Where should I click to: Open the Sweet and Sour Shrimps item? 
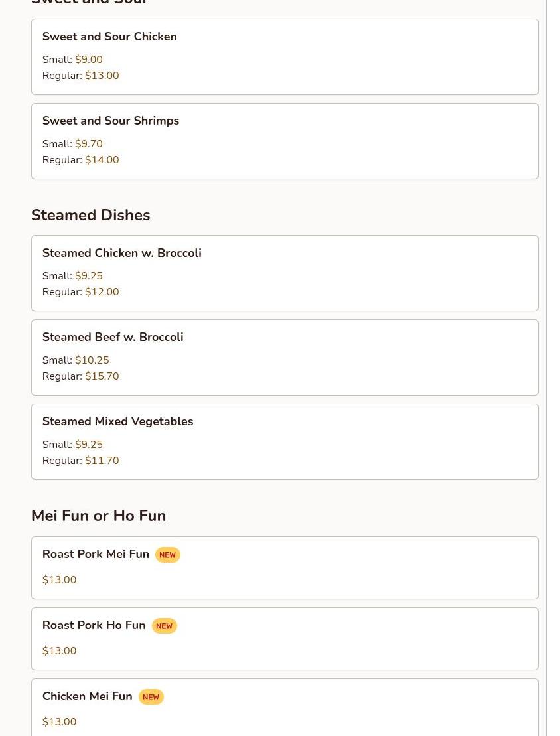tap(111, 121)
